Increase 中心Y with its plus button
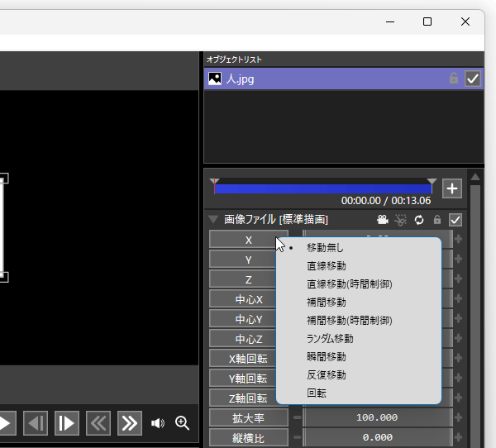 (458, 318)
